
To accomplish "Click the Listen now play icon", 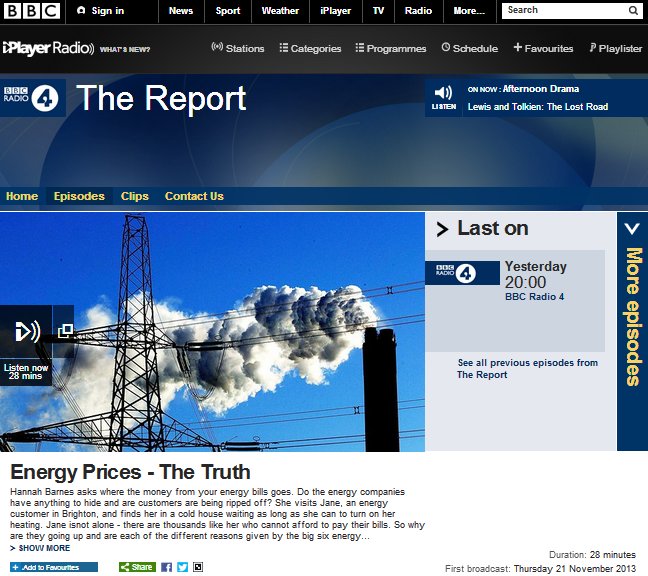I will tap(26, 332).
